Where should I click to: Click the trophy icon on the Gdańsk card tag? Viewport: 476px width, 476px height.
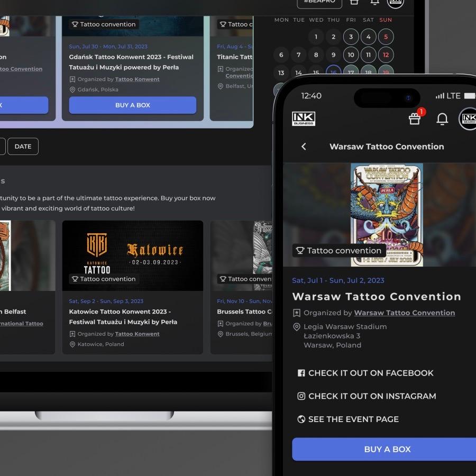coord(75,24)
